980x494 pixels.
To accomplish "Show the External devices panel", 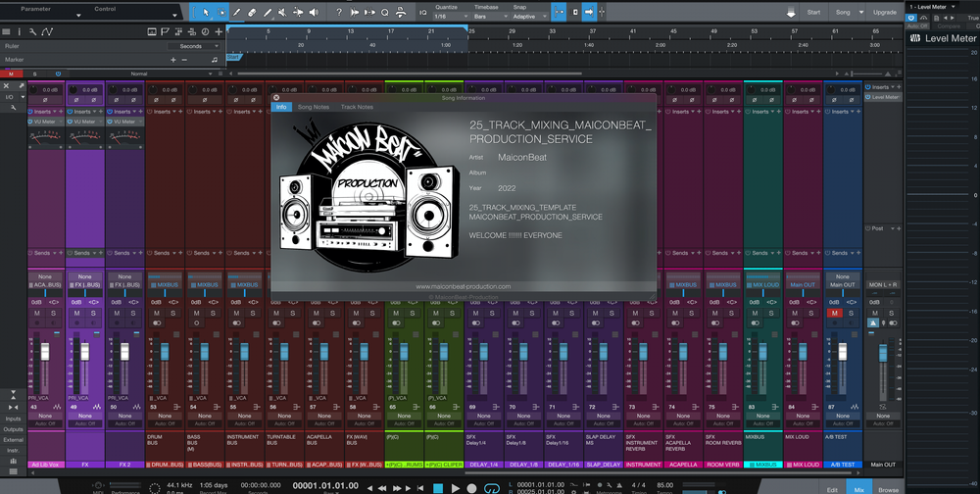I will 13,440.
